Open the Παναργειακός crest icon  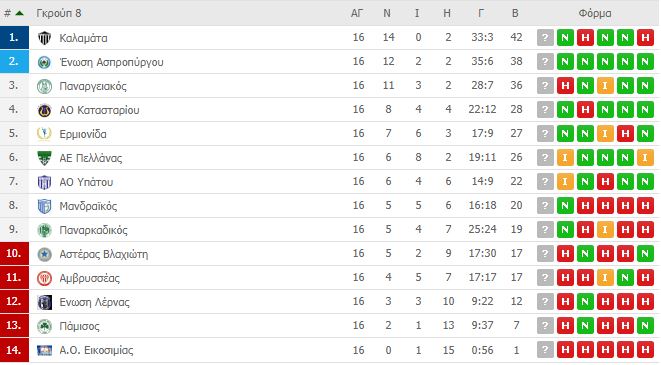44,86
